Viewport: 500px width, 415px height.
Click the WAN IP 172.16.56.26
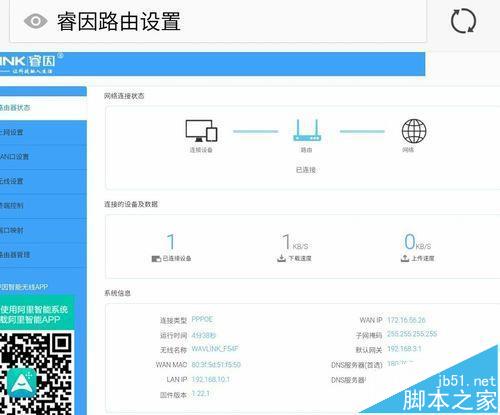click(x=406, y=320)
